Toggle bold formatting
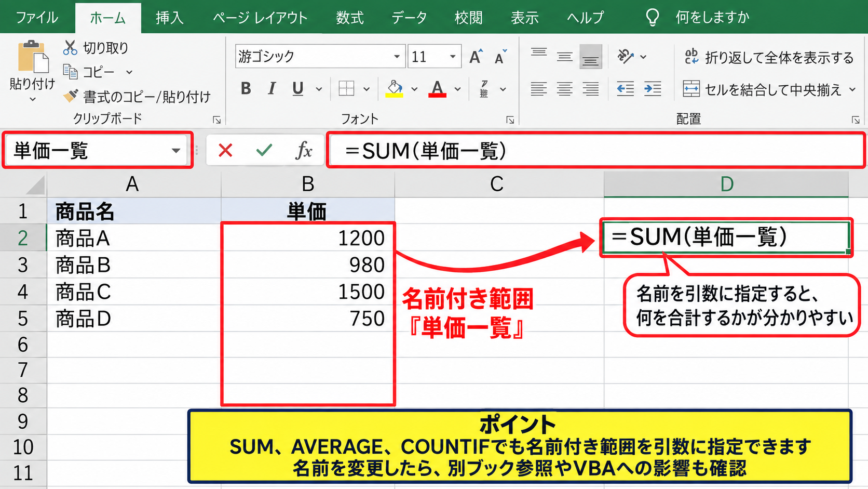 pos(246,89)
